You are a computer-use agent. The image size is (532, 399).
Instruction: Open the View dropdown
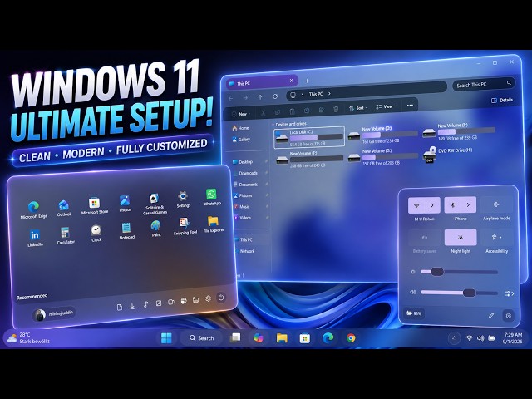click(386, 106)
